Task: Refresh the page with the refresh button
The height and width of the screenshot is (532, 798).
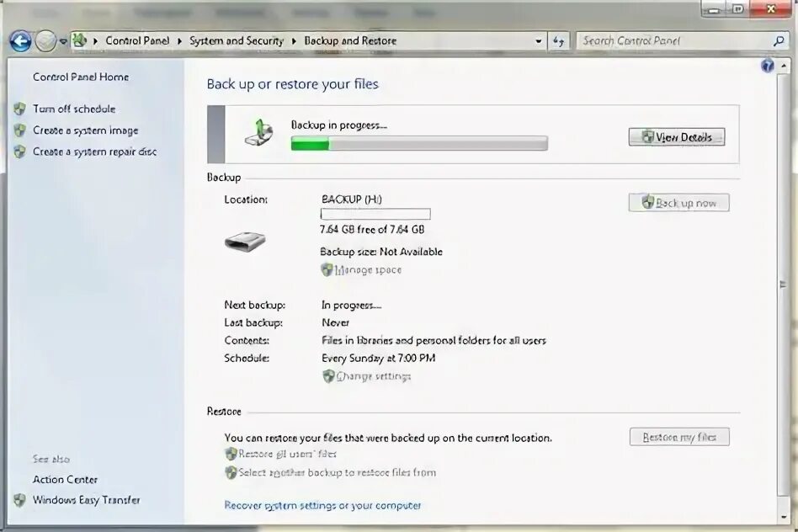Action: pyautogui.click(x=558, y=41)
